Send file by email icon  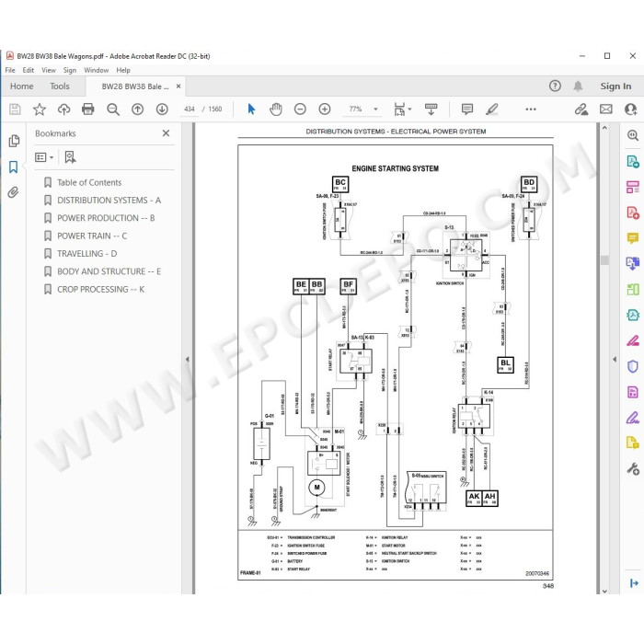(x=605, y=109)
